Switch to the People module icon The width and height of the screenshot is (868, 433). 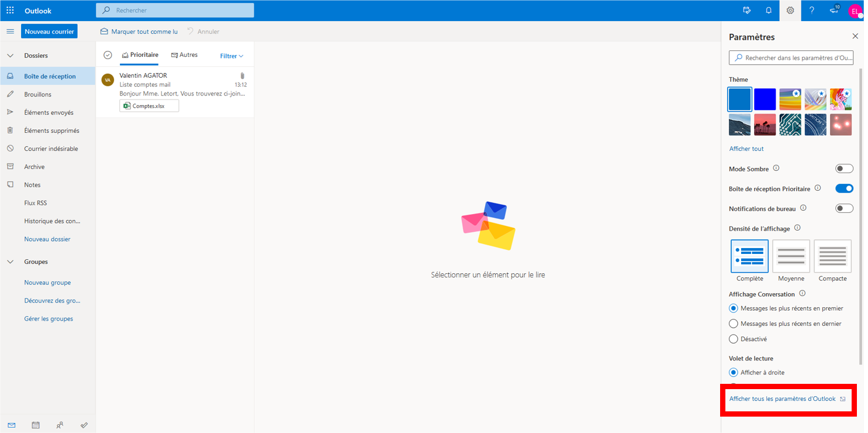click(x=60, y=425)
